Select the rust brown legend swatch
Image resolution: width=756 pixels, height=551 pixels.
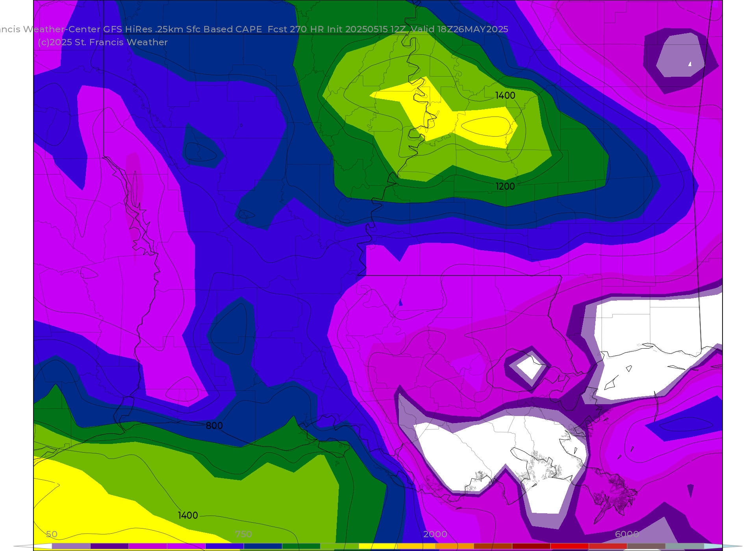pyautogui.click(x=493, y=546)
